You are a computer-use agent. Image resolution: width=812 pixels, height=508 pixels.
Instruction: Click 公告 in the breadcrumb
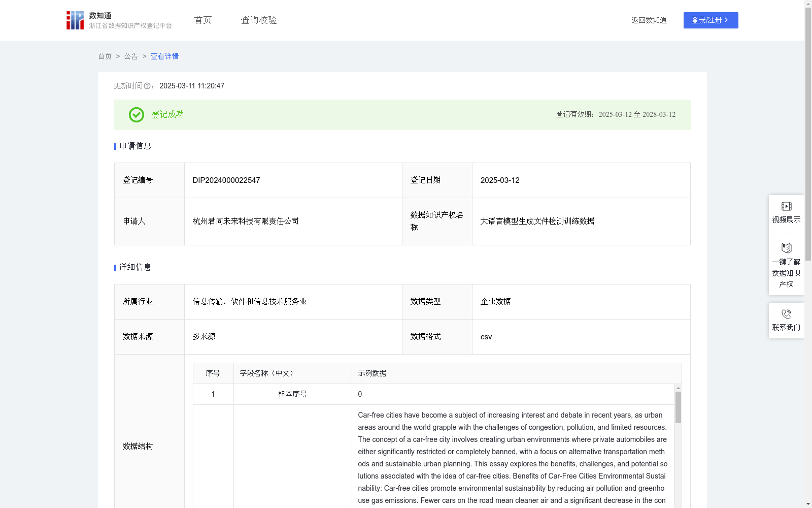point(131,56)
